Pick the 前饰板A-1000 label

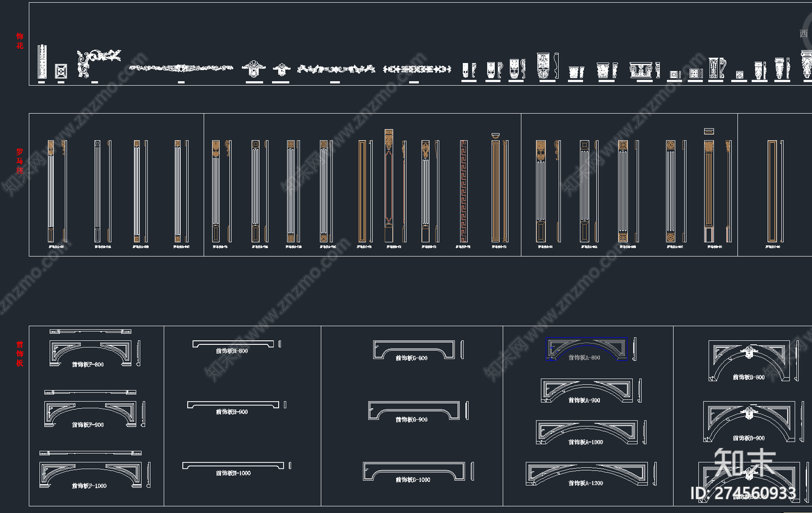(586, 442)
